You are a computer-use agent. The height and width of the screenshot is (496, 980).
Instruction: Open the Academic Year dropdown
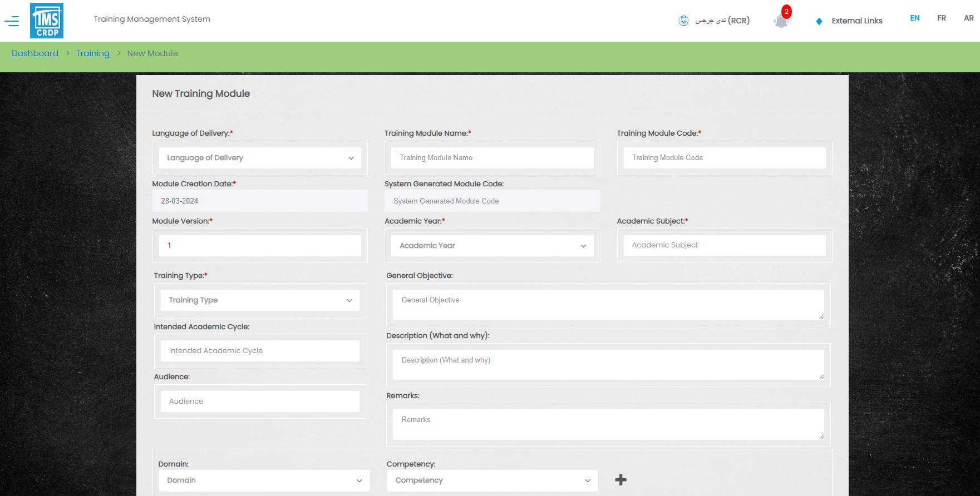(x=492, y=246)
